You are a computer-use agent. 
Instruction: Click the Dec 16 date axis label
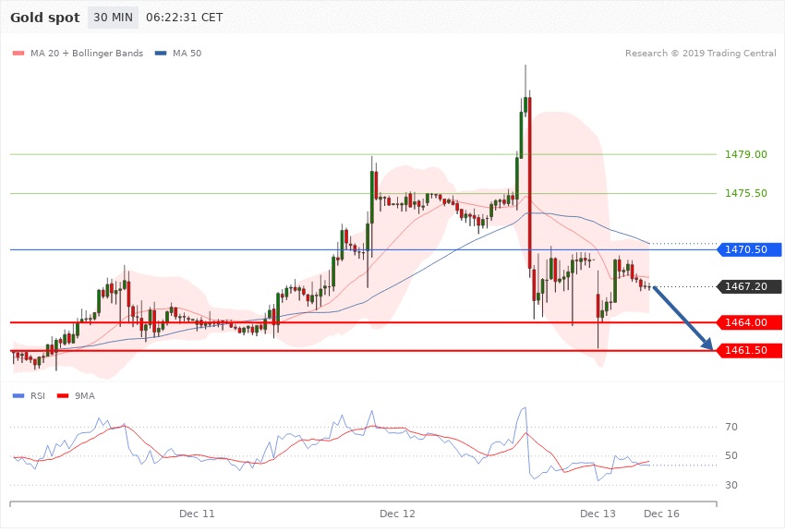coord(661,513)
